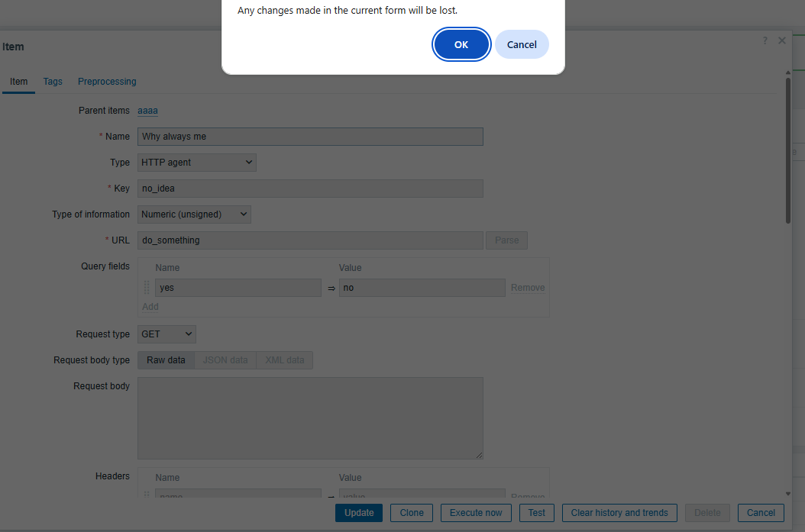
Task: Click the help question mark icon
Action: tap(765, 40)
